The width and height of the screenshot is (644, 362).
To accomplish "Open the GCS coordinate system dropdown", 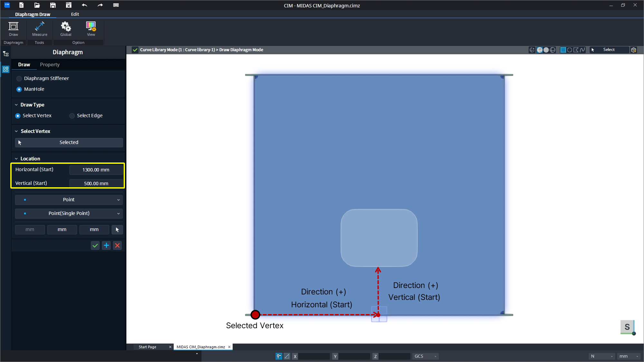I will [425, 356].
